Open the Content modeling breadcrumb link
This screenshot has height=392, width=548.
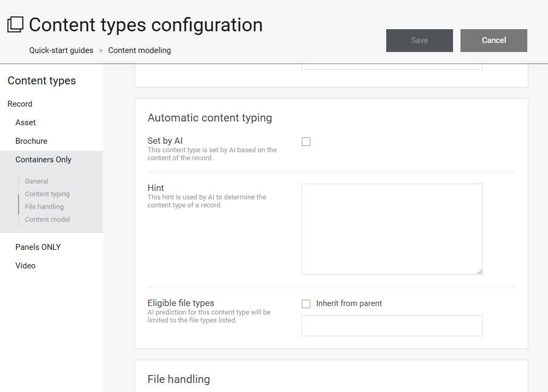(140, 50)
